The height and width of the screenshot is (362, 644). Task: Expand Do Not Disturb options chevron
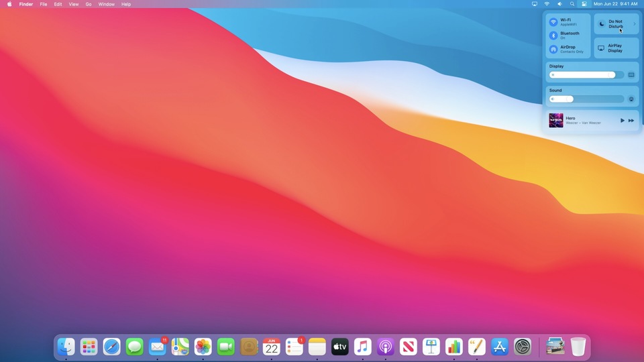point(634,24)
